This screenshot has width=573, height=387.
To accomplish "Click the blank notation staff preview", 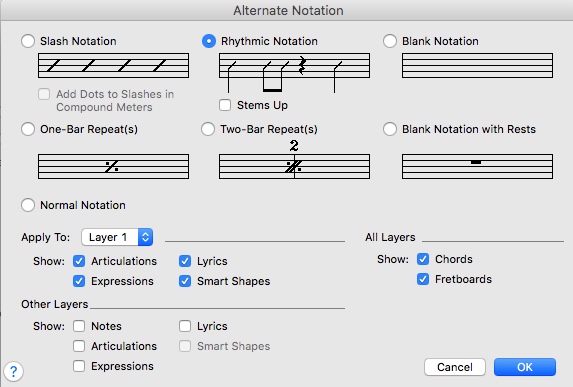I will click(x=477, y=65).
